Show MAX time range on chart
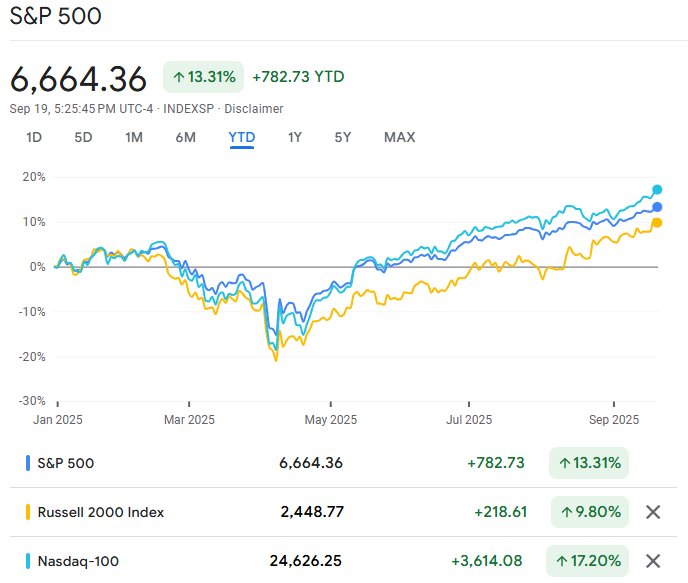The height and width of the screenshot is (583, 688). [x=399, y=137]
